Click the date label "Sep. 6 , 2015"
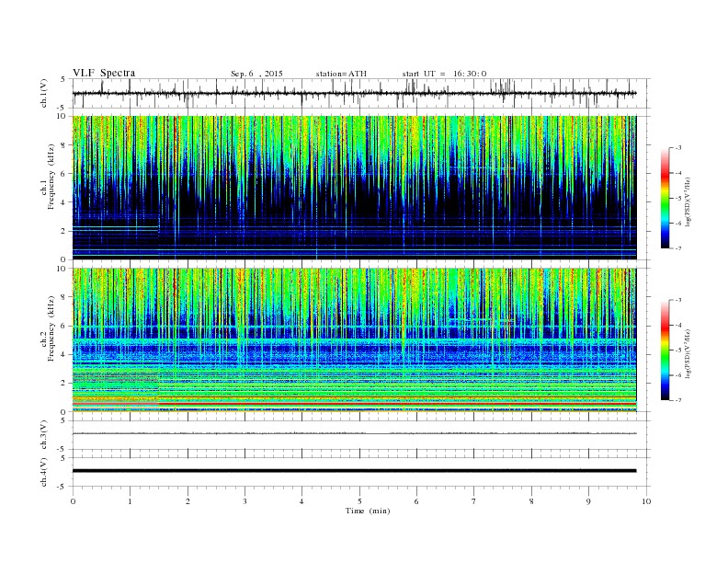This screenshot has height=563, width=728. coord(256,74)
